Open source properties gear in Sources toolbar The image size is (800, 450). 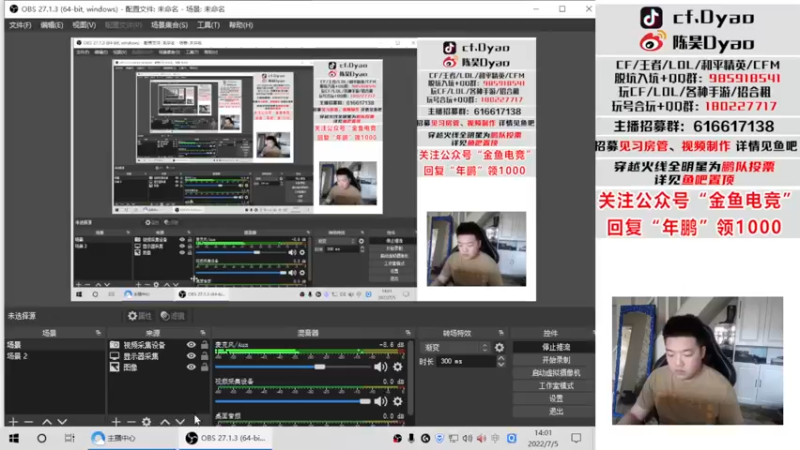146,422
